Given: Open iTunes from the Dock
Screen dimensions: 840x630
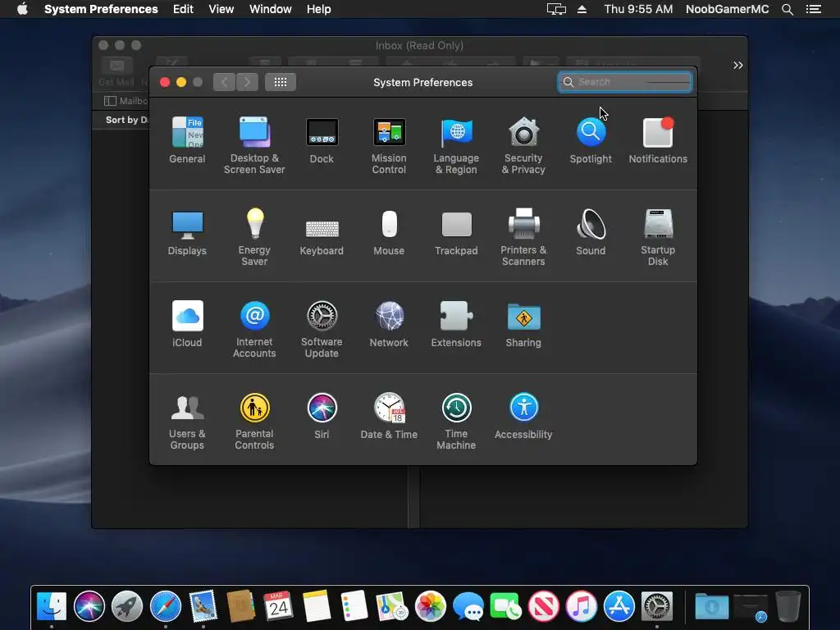Looking at the screenshot, I should point(582,606).
